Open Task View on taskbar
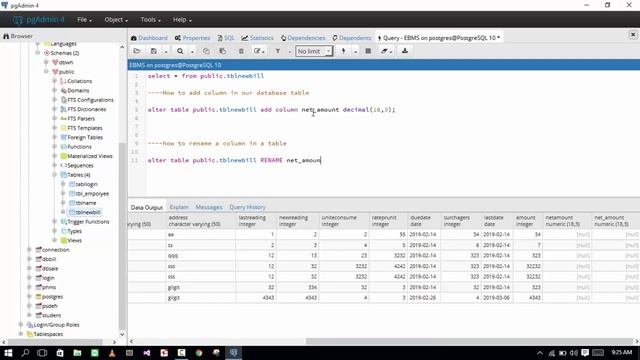 42,353
